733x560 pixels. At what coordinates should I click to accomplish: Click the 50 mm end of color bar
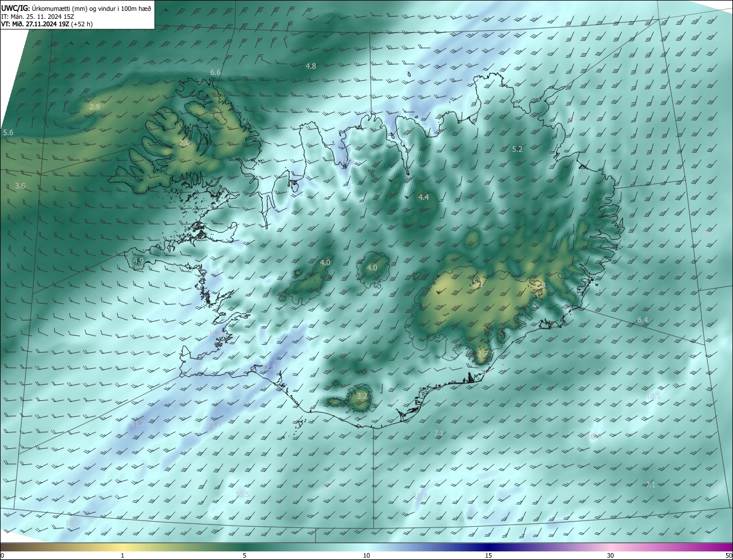click(728, 555)
